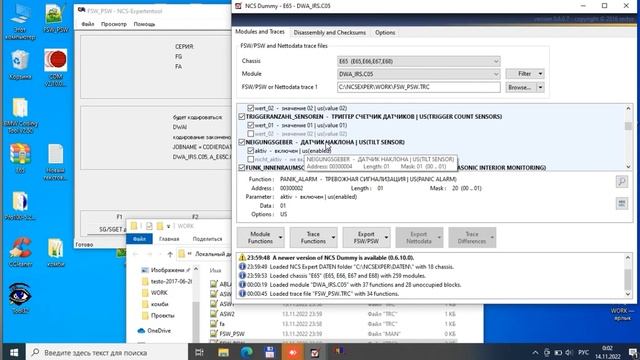The width and height of the screenshot is (640, 360).
Task: Open the FSW PSW desktop shortcut
Action: pyautogui.click(x=56, y=18)
